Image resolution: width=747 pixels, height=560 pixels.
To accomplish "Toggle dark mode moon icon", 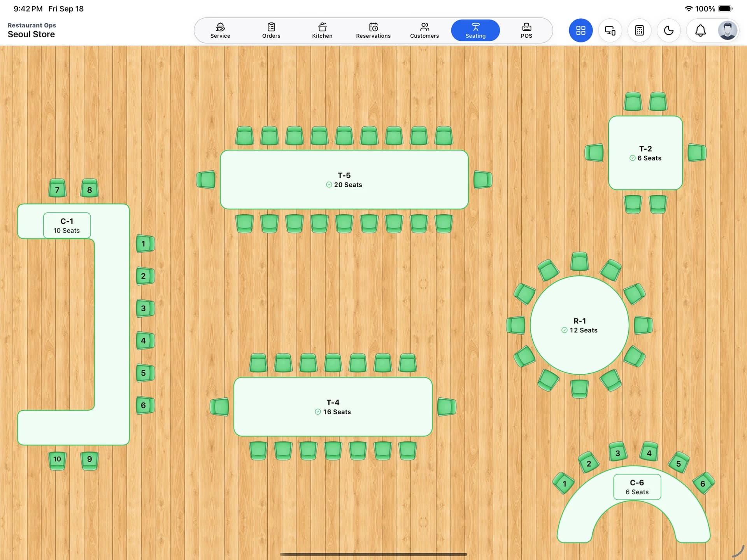I will 668,30.
